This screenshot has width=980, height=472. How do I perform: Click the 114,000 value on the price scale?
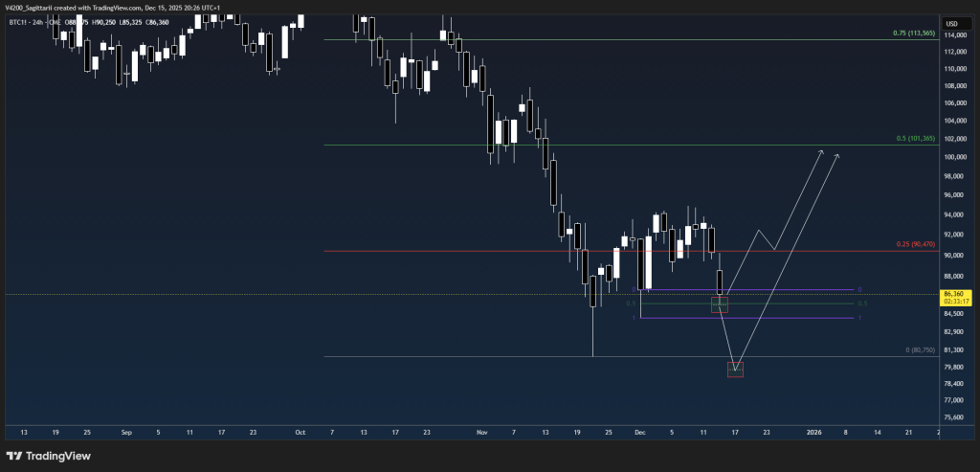955,35
